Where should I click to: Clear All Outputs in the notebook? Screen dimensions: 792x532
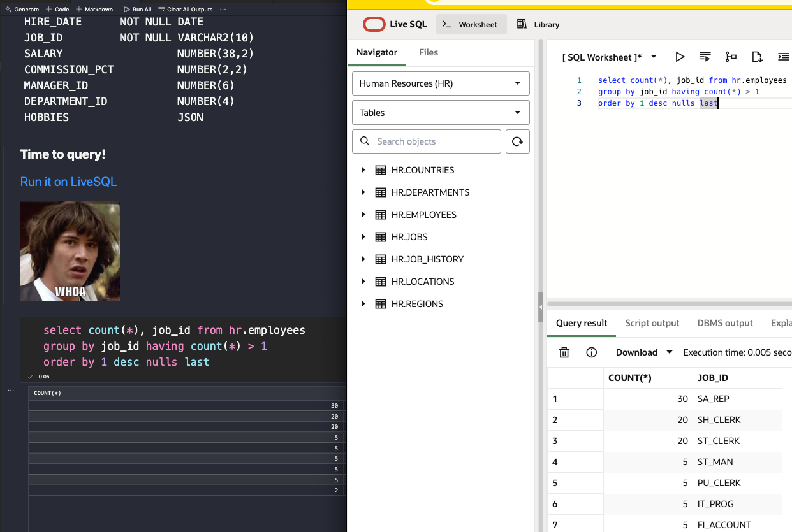[186, 10]
